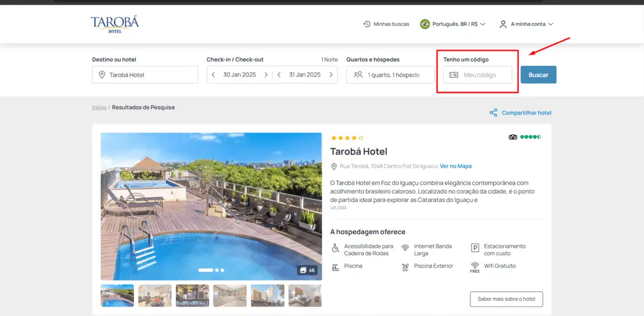Click the Buscar button
644x316 pixels.
point(538,75)
